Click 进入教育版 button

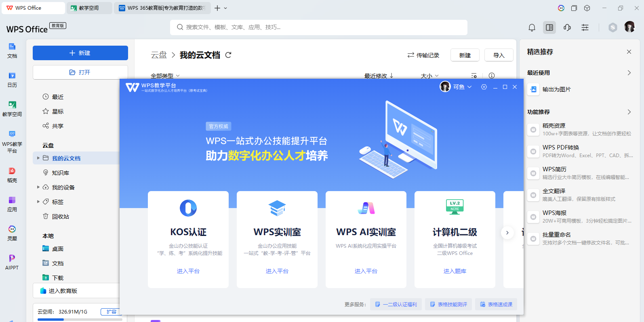coord(76,291)
